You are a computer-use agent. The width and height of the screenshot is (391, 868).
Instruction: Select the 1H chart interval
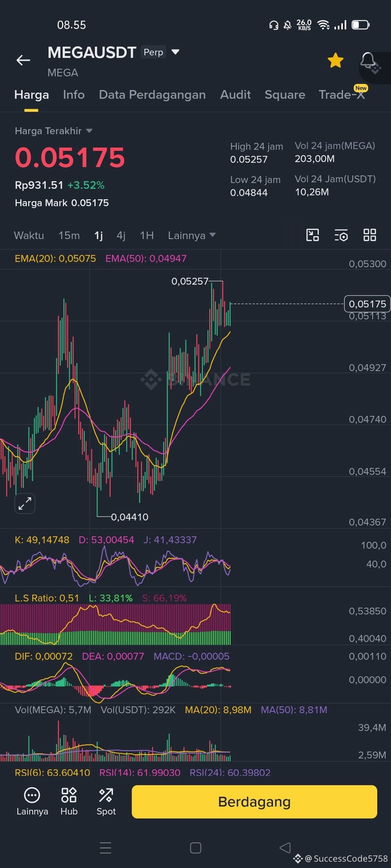click(147, 235)
